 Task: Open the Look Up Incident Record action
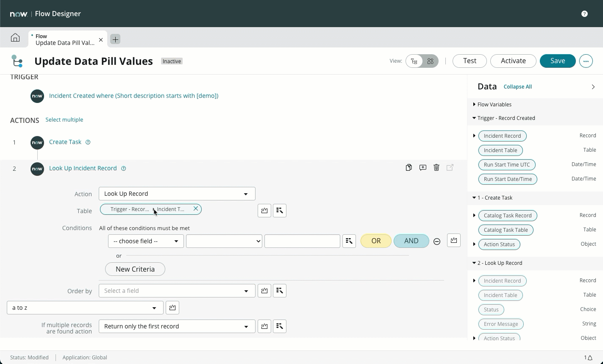point(83,168)
